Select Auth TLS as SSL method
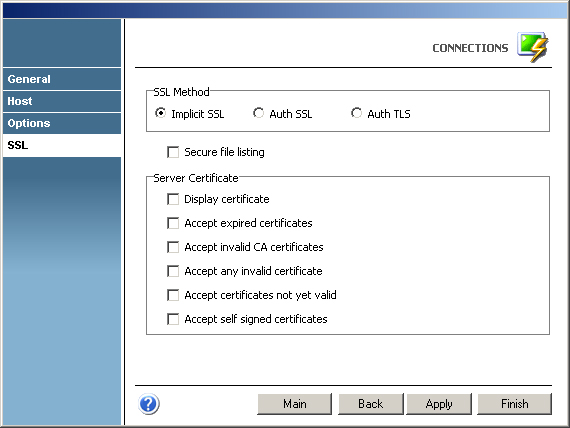This screenshot has height=428, width=570. click(x=357, y=113)
